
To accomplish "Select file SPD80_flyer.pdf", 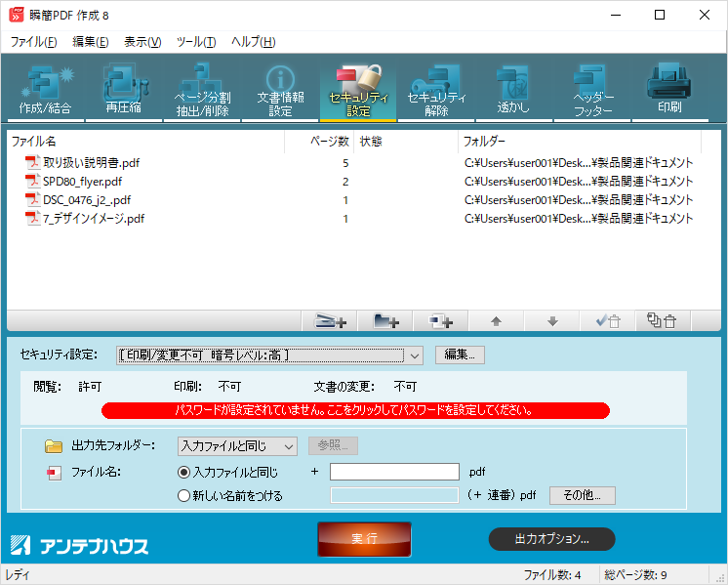I will click(x=82, y=182).
